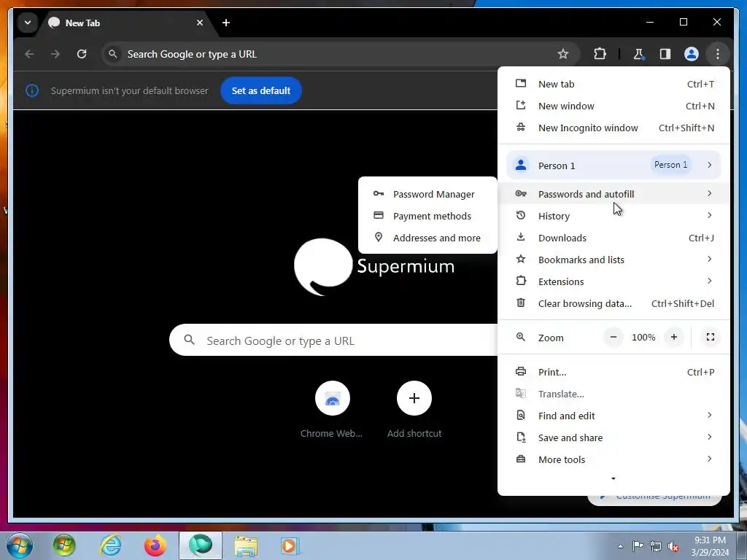
Task: Open the Windows Start button
Action: click(x=20, y=545)
